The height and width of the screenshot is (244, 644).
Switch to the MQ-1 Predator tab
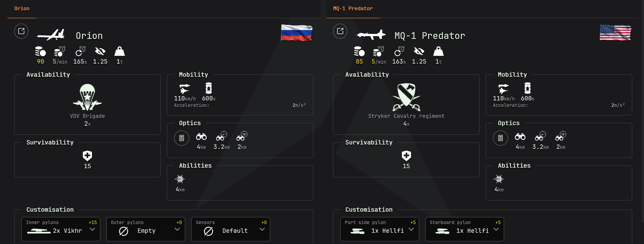point(352,9)
